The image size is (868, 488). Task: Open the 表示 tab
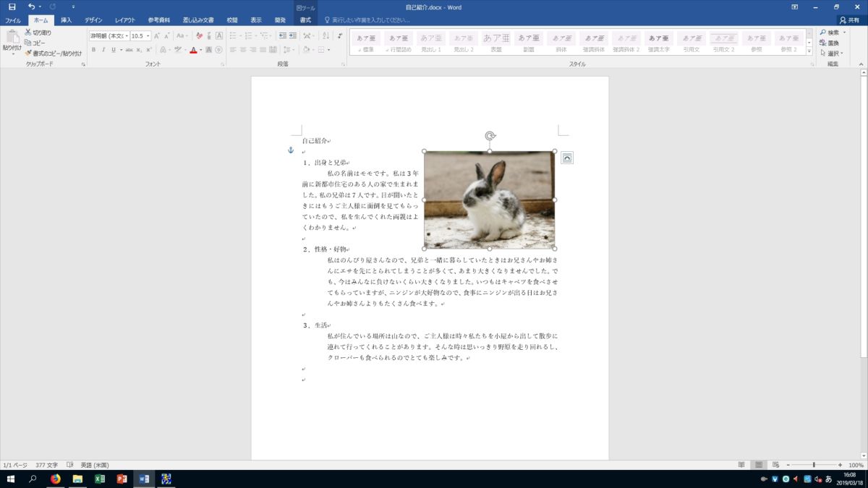(x=256, y=20)
